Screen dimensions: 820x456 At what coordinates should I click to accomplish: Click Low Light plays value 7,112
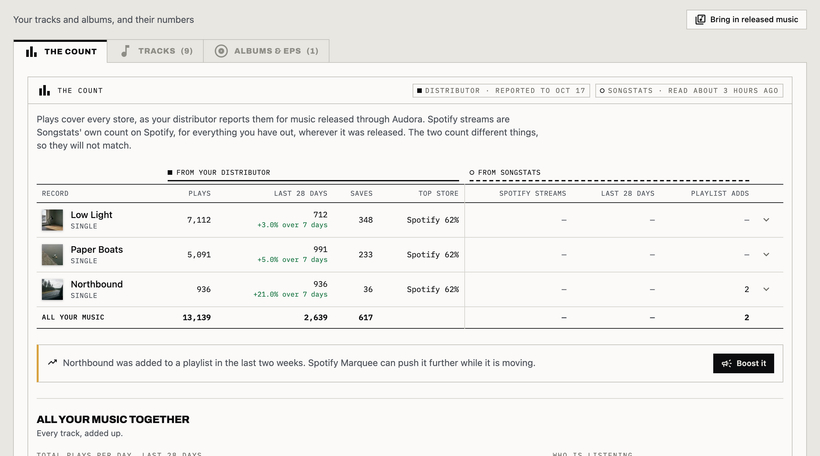(199, 220)
